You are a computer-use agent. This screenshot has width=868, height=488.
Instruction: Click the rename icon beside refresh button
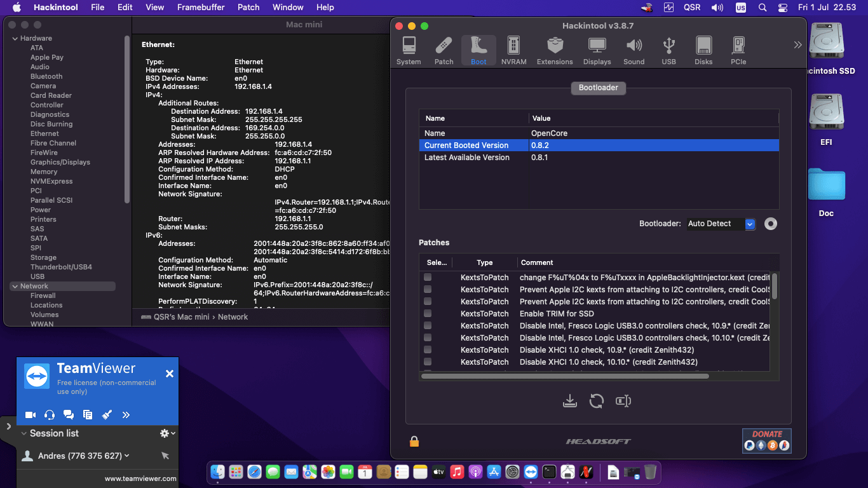coord(623,401)
